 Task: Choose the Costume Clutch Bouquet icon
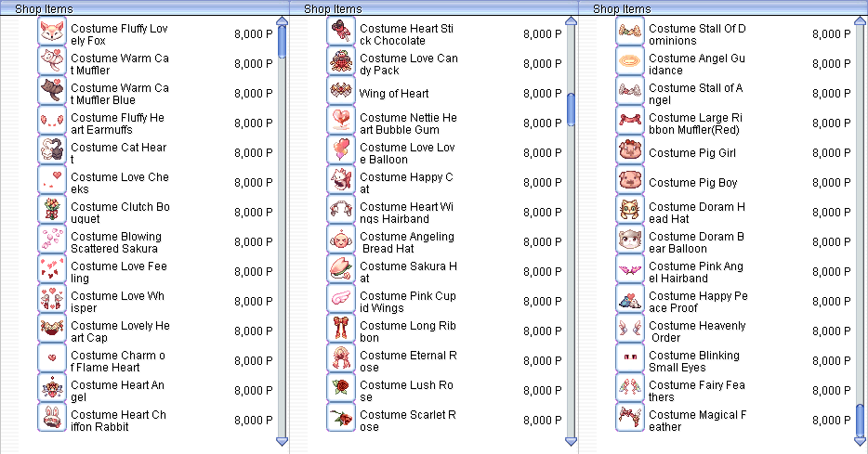tap(52, 210)
